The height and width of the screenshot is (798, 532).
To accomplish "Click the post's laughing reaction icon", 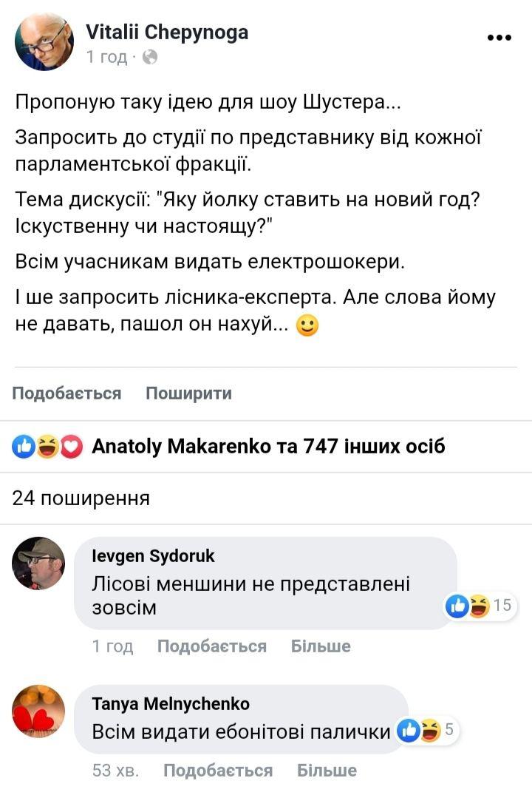I will (47, 447).
